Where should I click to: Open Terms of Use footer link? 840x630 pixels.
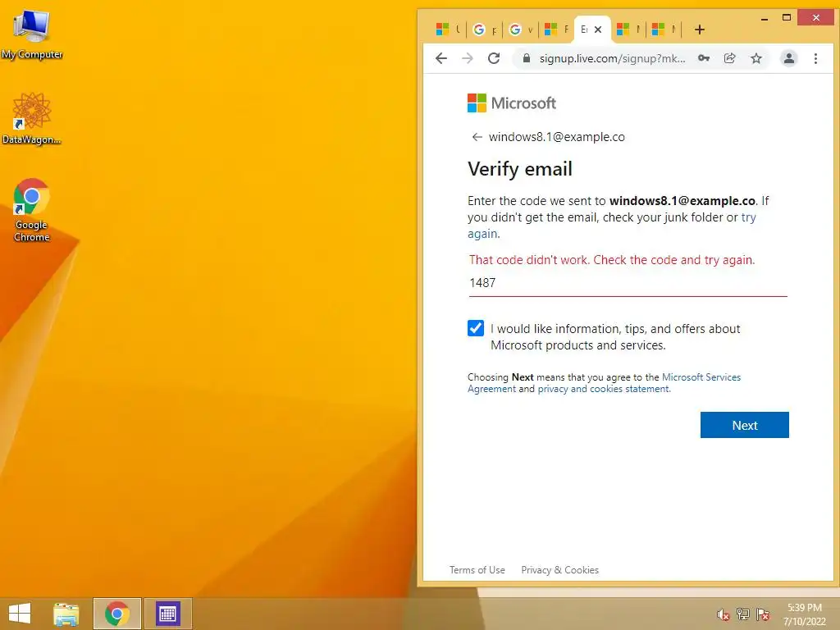477,570
